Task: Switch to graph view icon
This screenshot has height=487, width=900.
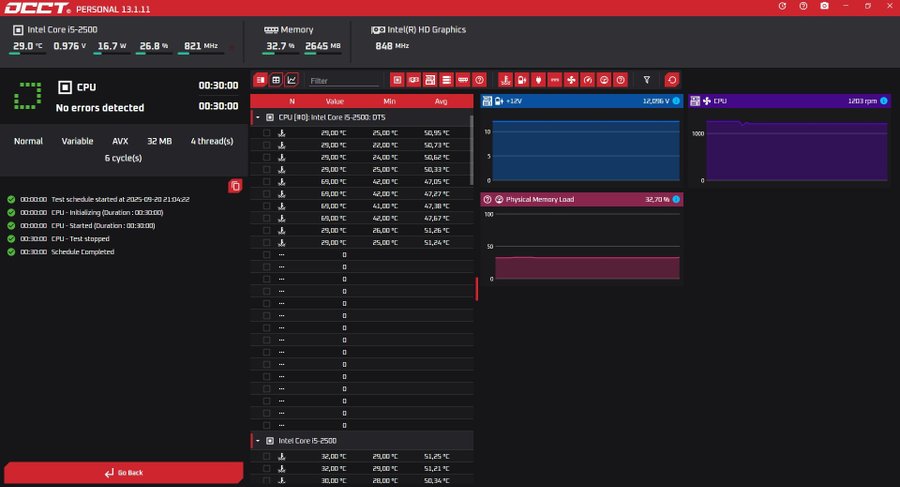Action: coord(292,80)
